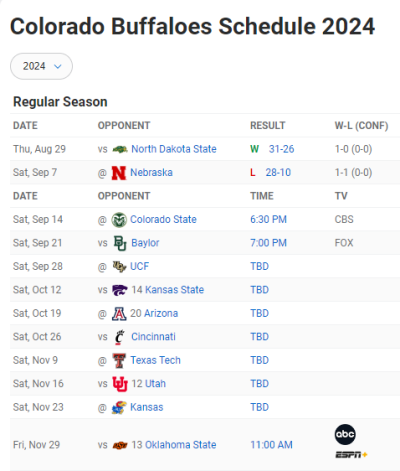Click the Baylor BU logo

tap(120, 243)
